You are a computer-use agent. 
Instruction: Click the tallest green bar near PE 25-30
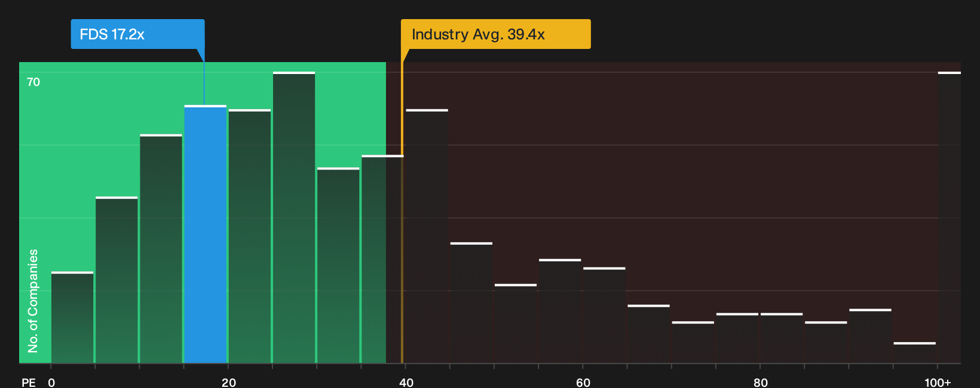click(x=294, y=217)
